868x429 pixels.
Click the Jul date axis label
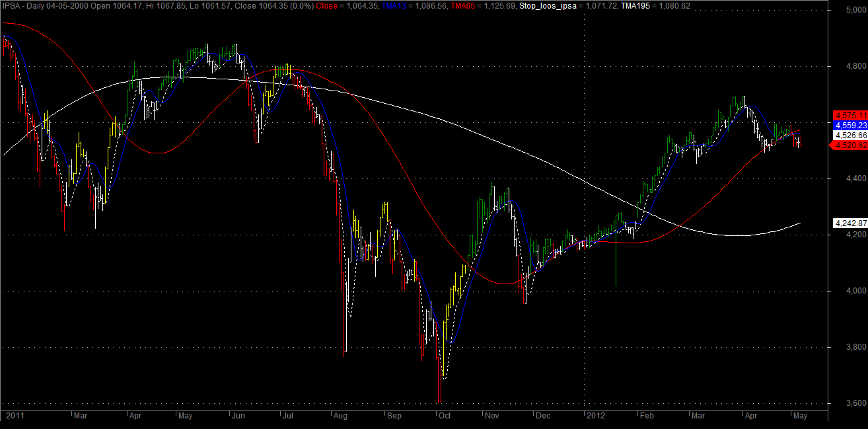288,416
